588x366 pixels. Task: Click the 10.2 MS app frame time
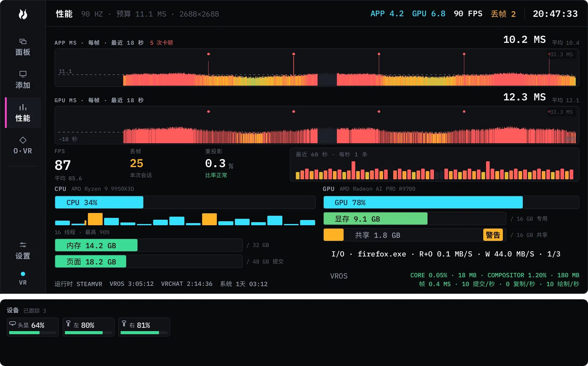[x=524, y=39]
